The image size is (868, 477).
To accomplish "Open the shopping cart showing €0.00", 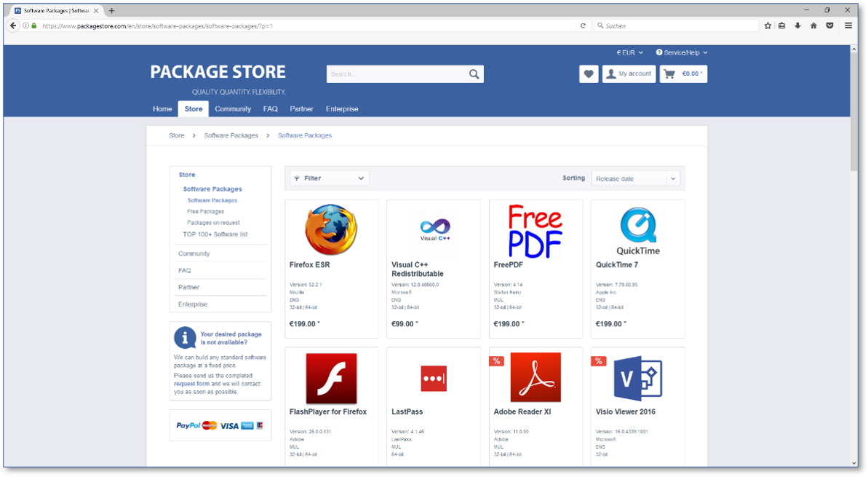I will (683, 74).
